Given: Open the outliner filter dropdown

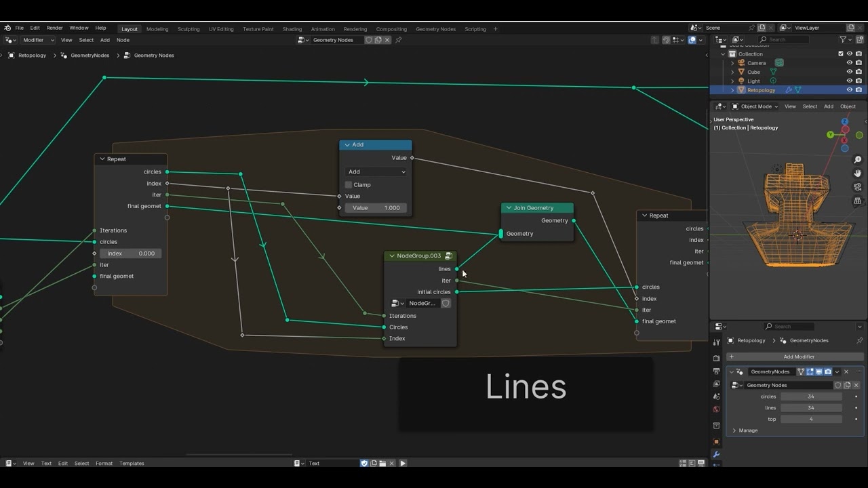Looking at the screenshot, I should (845, 39).
